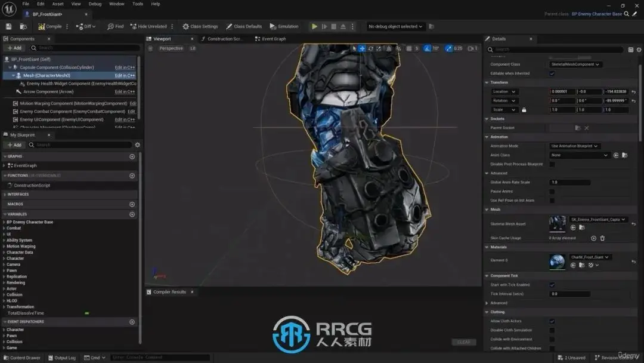Open ConstructionScript under Functions

coord(32,186)
